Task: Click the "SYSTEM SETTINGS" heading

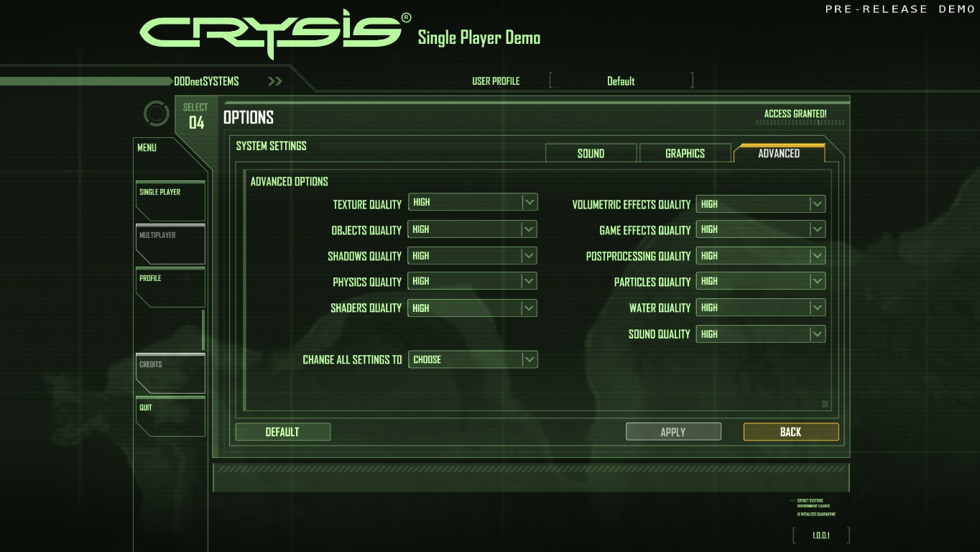Action: (x=272, y=145)
